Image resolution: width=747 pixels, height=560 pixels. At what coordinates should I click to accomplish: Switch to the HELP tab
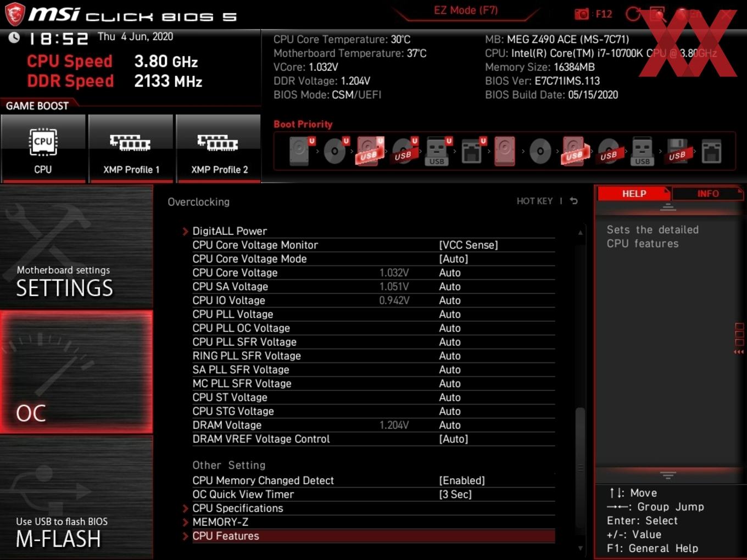[634, 193]
